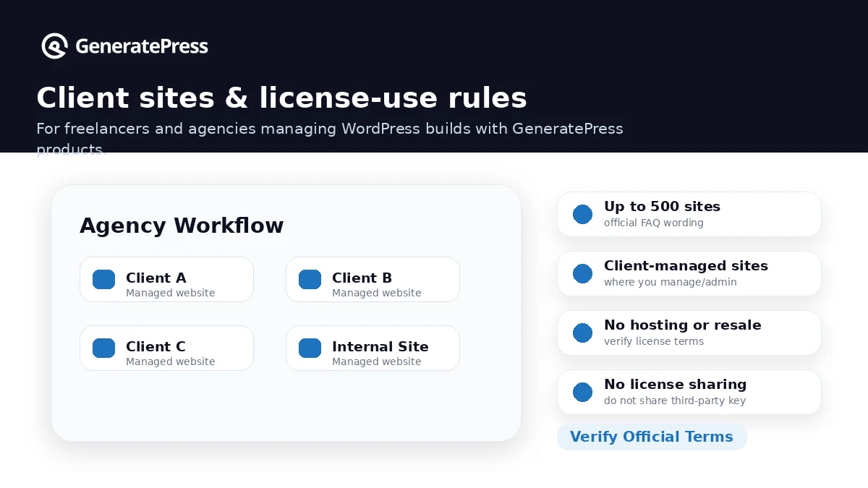Select the Internal Site label
The width and height of the screenshot is (868, 488).
[380, 346]
